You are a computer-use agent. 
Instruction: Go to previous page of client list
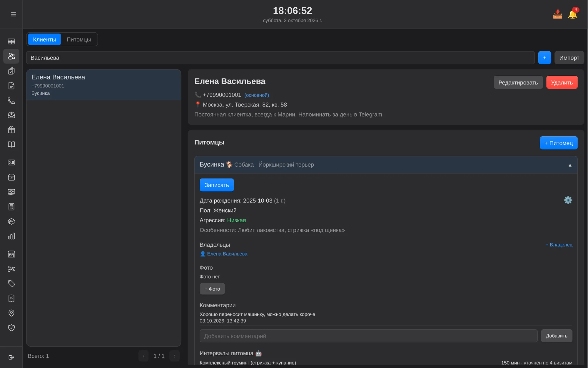point(143,356)
